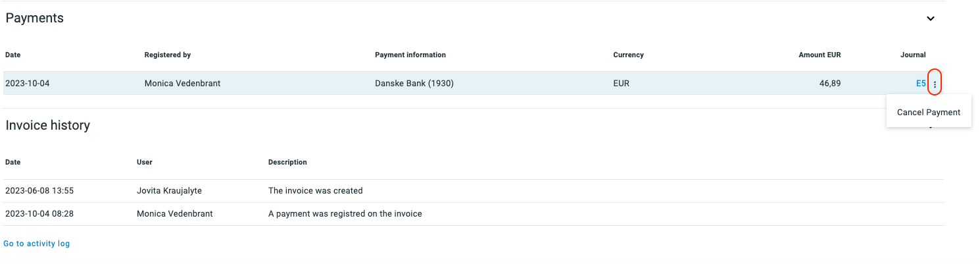The height and width of the screenshot is (264, 980).
Task: Select the Description column header
Action: coord(287,162)
